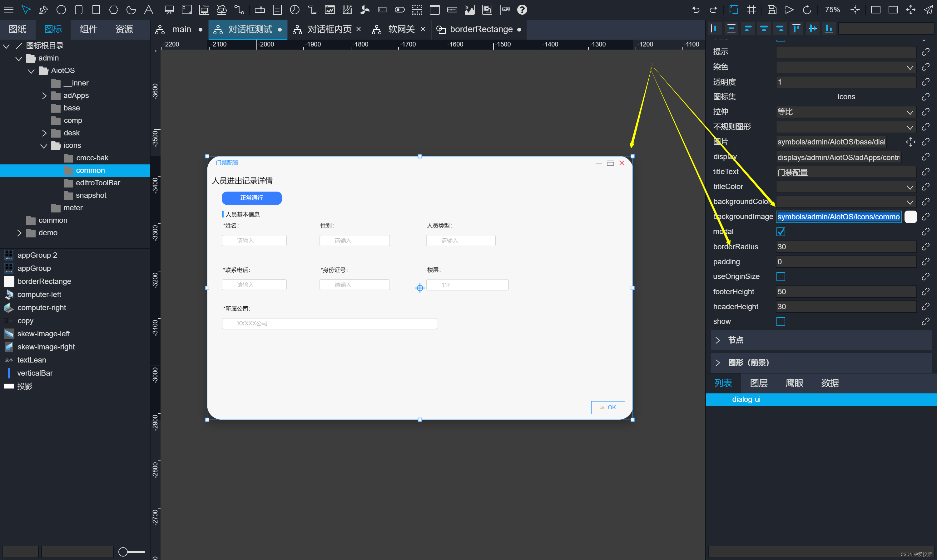Switch to the 组件 tab

click(x=89, y=29)
